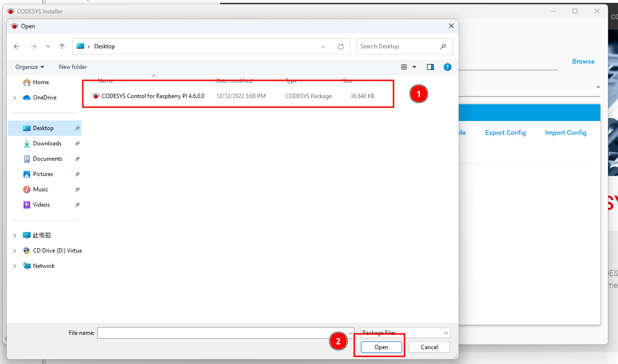Open Pictures quick access folder

(x=43, y=174)
